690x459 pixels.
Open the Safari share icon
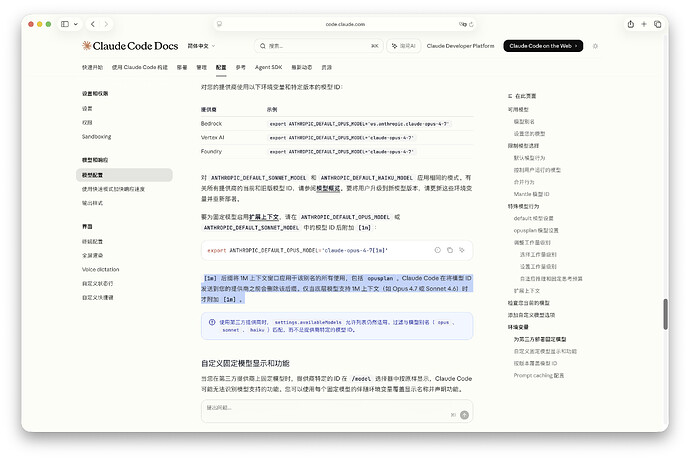631,24
